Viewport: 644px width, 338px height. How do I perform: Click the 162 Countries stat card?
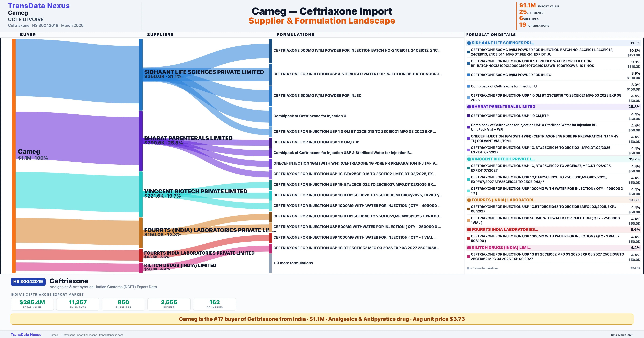(x=215, y=304)
